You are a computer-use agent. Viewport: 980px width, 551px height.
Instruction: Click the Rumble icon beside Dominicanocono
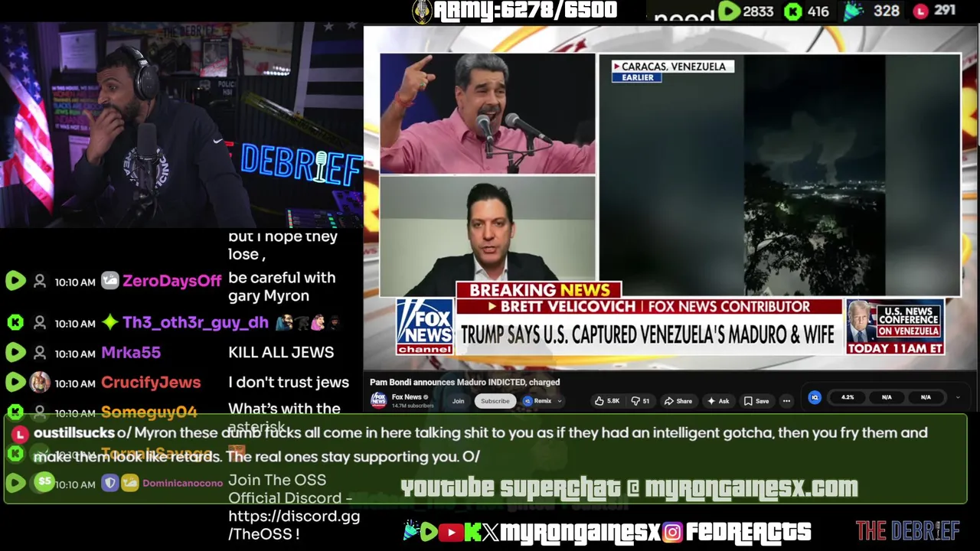15,484
